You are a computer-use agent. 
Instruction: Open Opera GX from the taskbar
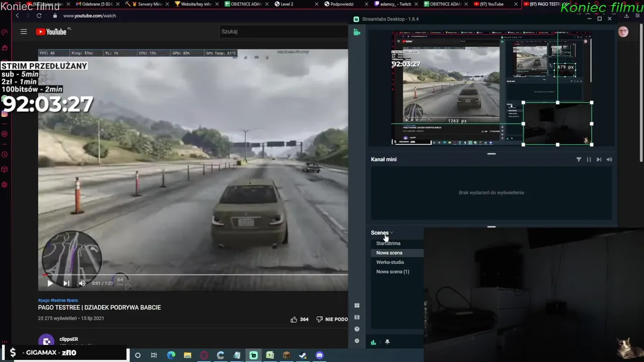pos(204,355)
